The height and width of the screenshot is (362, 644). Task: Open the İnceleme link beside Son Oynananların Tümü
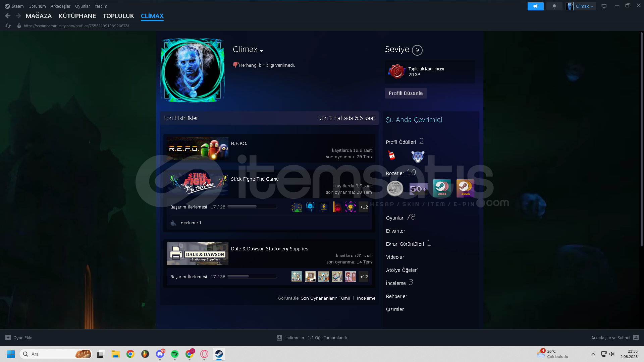[366, 298]
